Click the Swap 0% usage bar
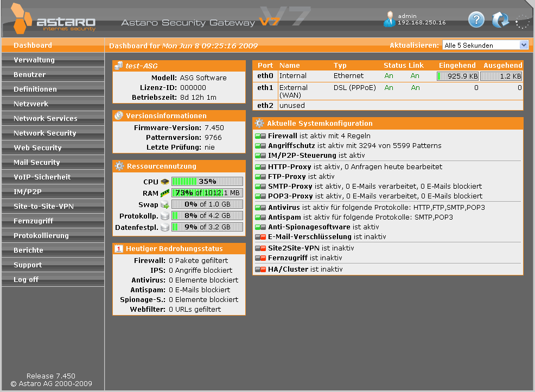Viewport: 535px width, 392px height. tap(207, 204)
